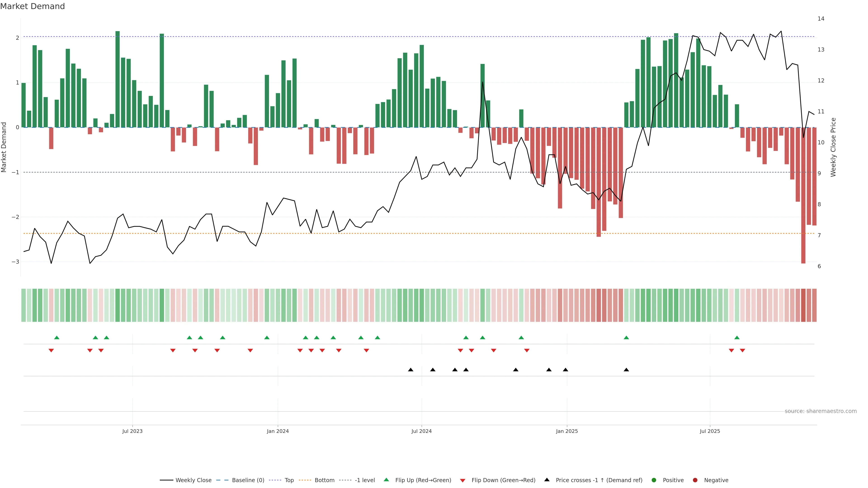Click the green Positive circle legend icon

654,480
